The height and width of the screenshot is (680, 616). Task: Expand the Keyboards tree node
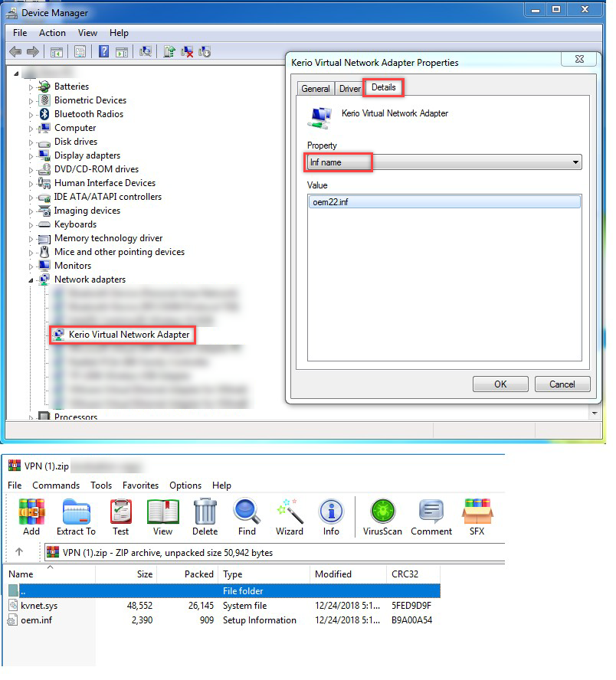pos(31,225)
